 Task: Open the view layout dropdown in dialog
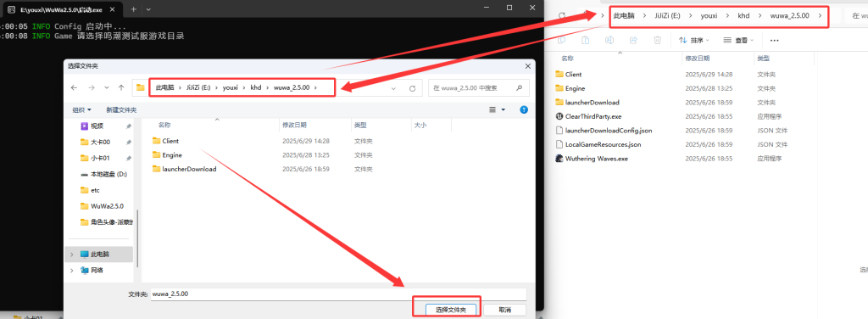click(498, 110)
